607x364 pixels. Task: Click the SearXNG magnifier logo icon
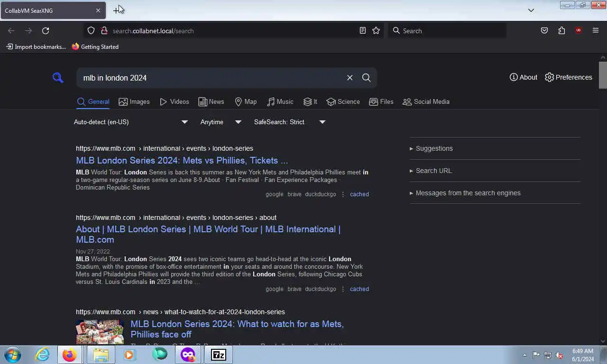pos(58,78)
